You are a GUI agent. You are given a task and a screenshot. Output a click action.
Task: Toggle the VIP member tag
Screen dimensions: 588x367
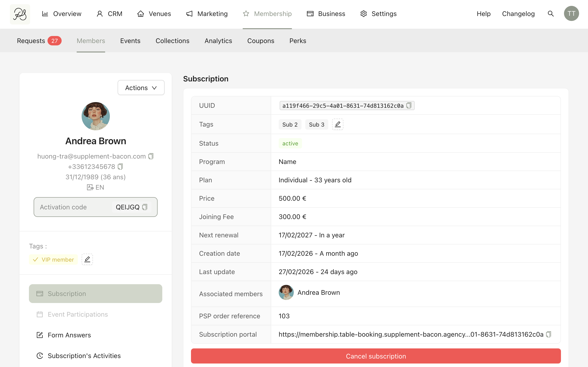tap(53, 259)
